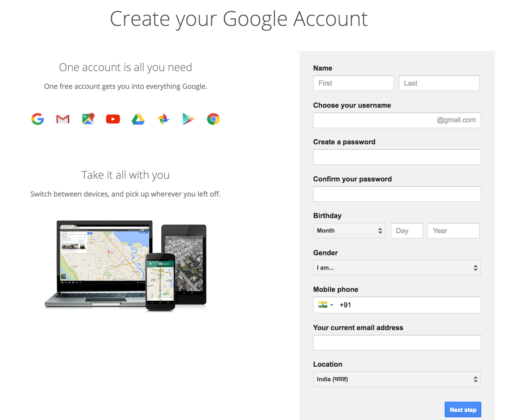Click the 'Take it all with you' heading

click(126, 175)
